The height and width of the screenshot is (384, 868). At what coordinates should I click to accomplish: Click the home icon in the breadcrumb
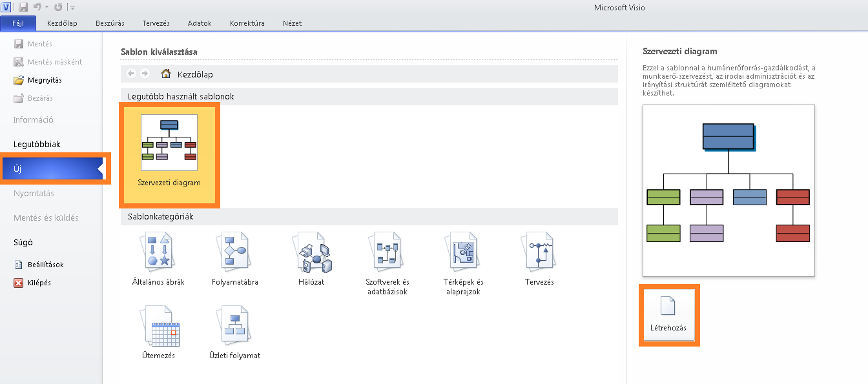click(x=166, y=74)
